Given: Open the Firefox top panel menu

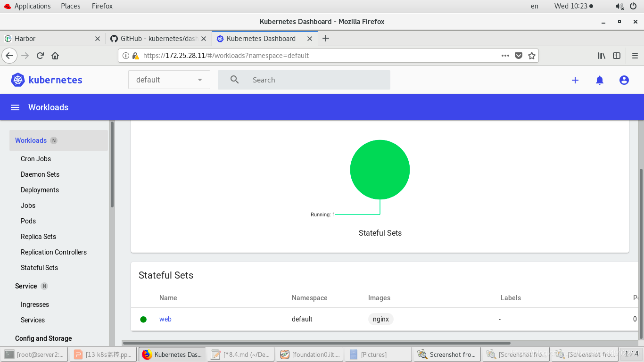Looking at the screenshot, I should pyautogui.click(x=102, y=6).
